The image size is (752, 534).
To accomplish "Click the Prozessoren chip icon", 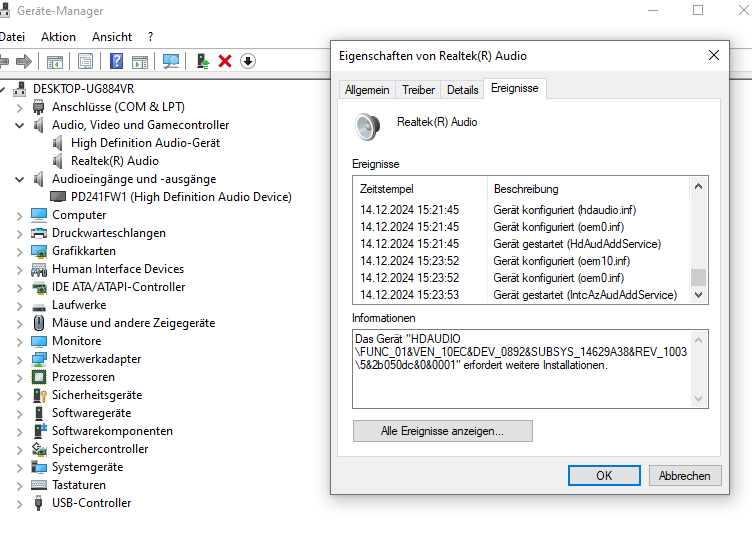I will point(39,377).
